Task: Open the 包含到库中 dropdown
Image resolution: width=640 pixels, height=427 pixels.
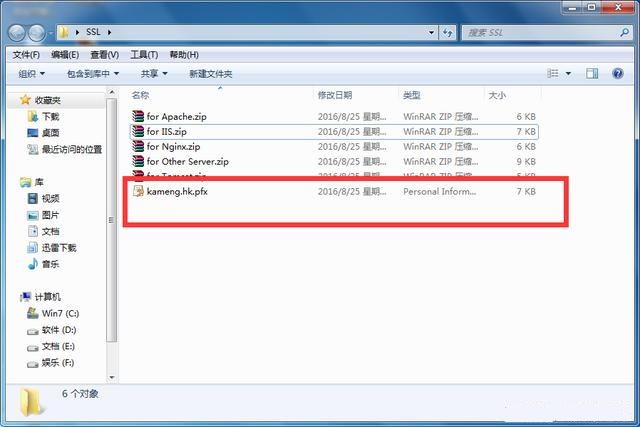Action: click(x=92, y=74)
